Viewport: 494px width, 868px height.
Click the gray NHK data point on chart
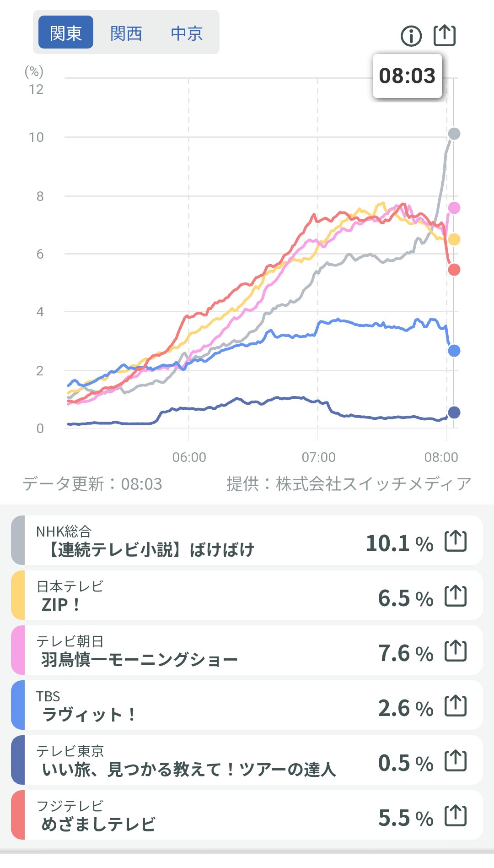coord(454,134)
